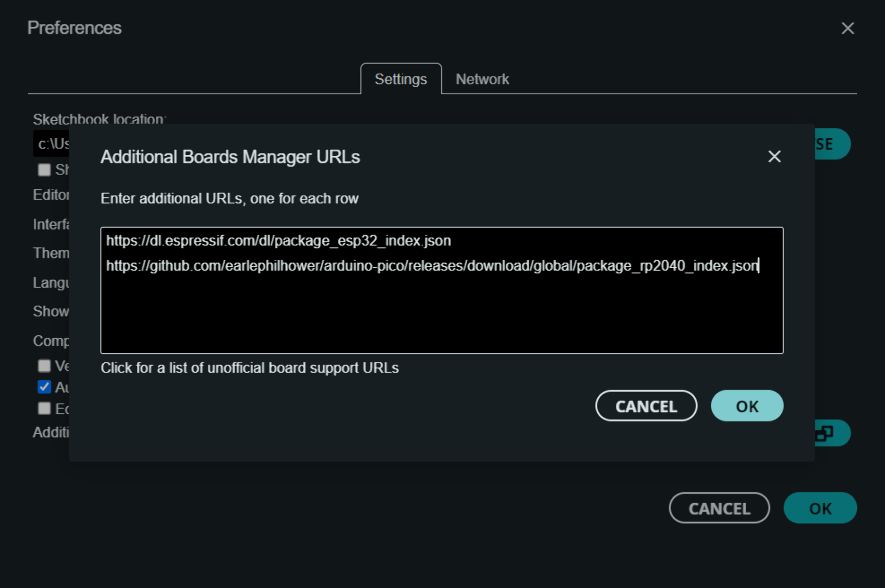Select the Settings tab

[x=401, y=79]
